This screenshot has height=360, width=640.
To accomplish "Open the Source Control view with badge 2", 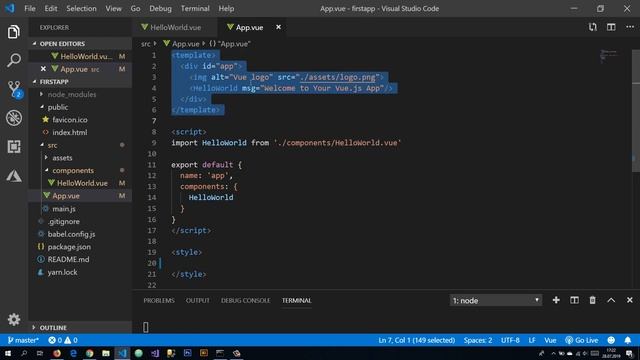I will (x=14, y=89).
